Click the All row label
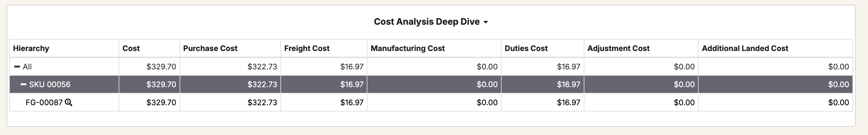 pyautogui.click(x=27, y=67)
